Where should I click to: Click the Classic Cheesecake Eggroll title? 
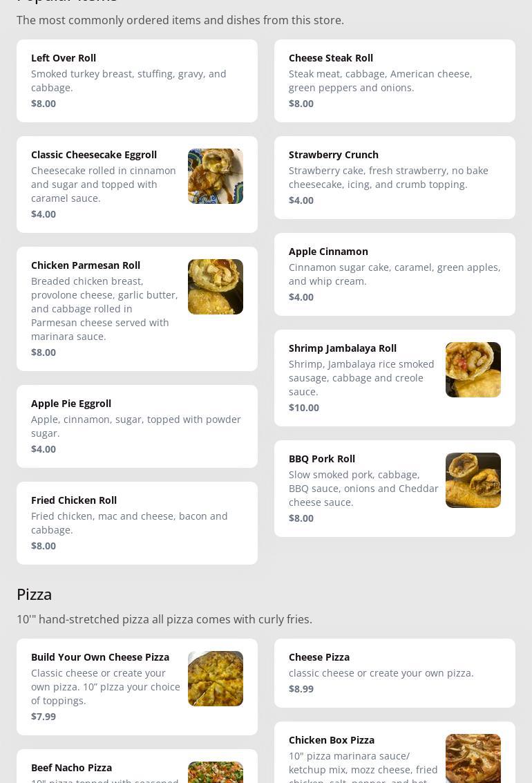click(94, 155)
